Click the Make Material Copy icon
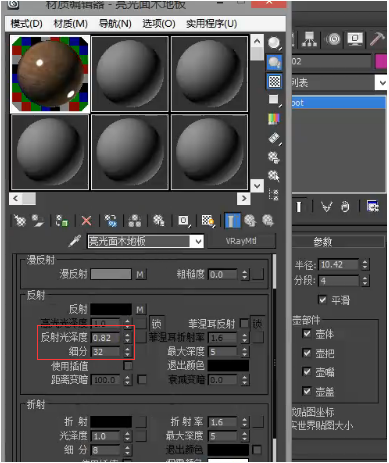The image size is (389, 463). pyautogui.click(x=111, y=221)
